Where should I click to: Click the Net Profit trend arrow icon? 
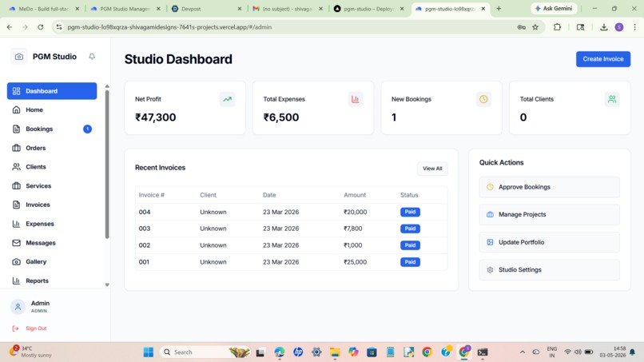[227, 99]
